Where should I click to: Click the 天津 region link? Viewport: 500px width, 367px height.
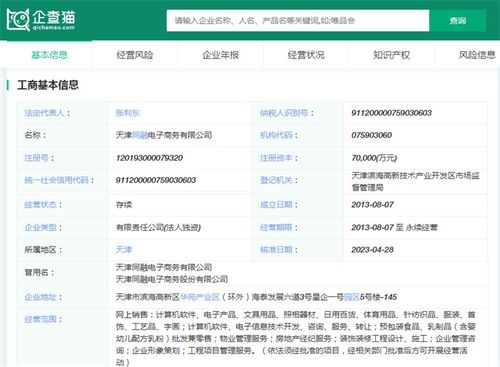click(x=124, y=249)
